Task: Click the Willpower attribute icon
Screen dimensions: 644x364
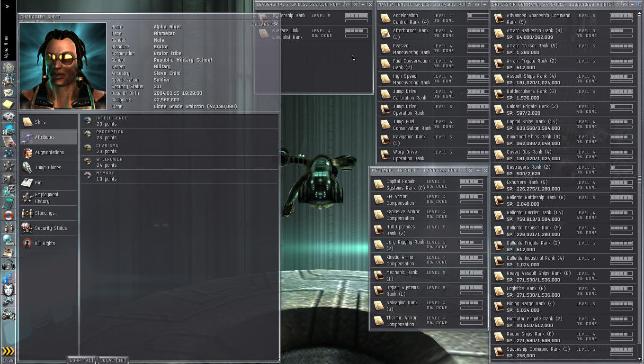Action: 88,162
